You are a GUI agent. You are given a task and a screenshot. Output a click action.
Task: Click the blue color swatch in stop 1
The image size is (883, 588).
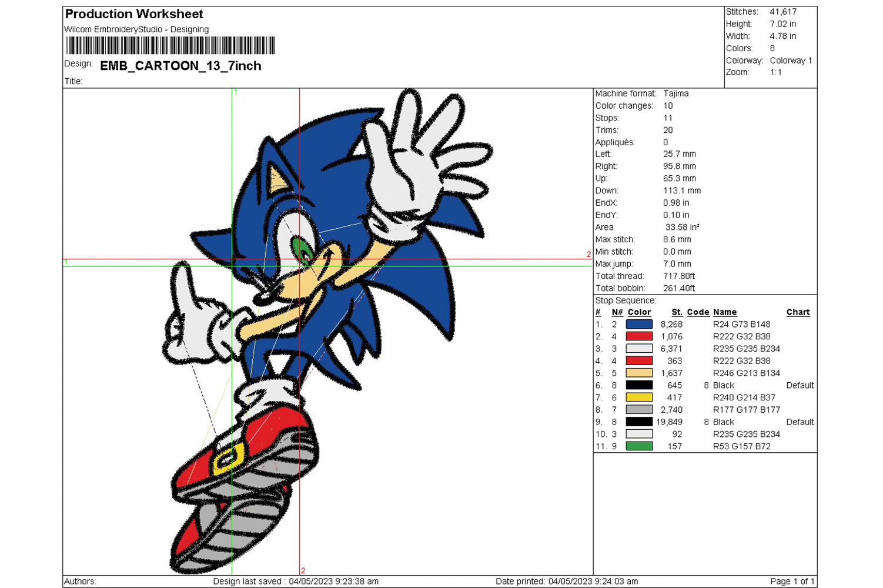[x=639, y=324]
